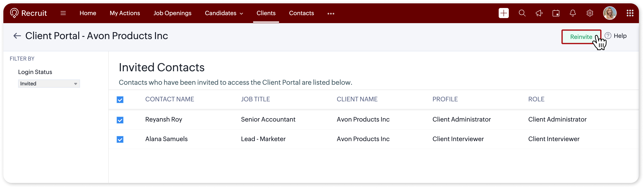Image resolution: width=644 pixels, height=188 pixels.
Task: Open the announcements megaphone icon
Action: point(539,13)
